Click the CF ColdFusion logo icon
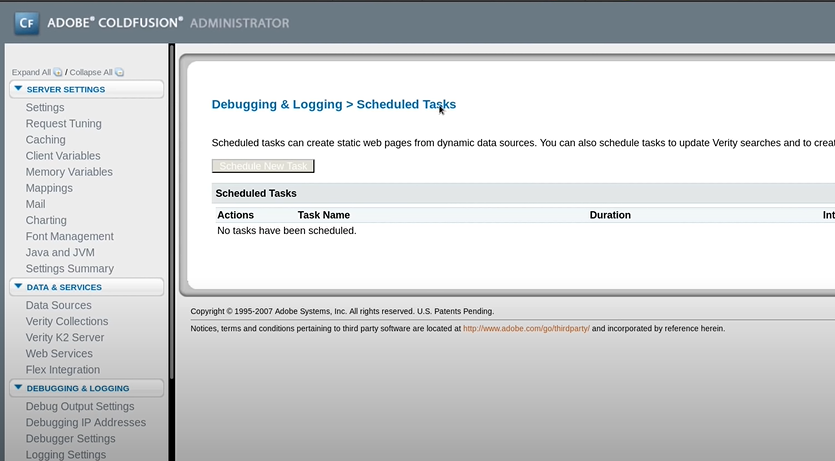 click(27, 23)
